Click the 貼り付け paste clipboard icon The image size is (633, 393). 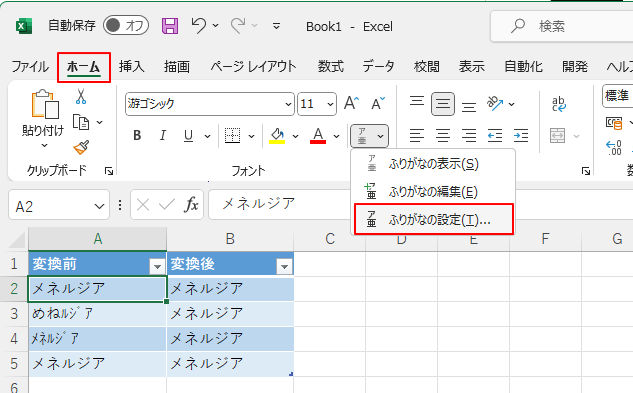[44, 104]
